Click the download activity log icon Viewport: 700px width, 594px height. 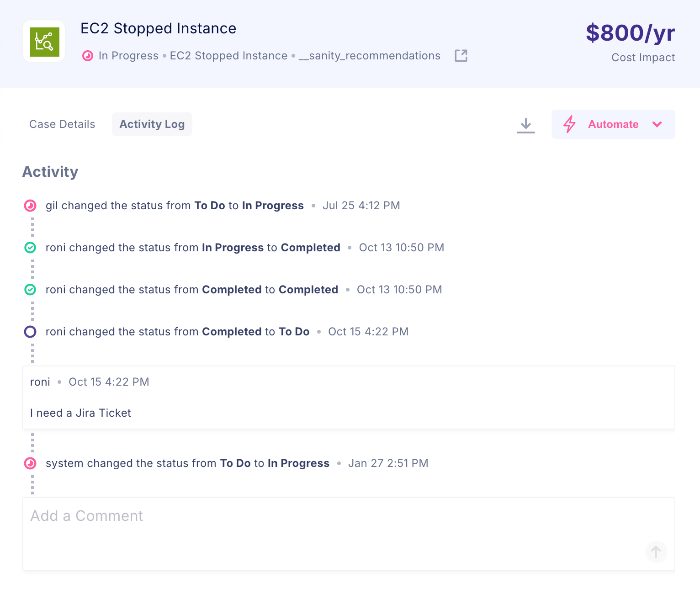[x=525, y=125]
